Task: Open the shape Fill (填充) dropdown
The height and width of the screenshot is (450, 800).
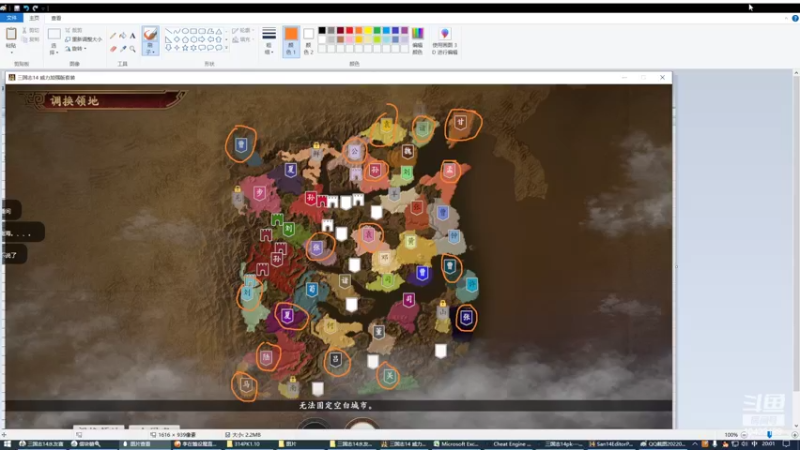Action: 243,39
